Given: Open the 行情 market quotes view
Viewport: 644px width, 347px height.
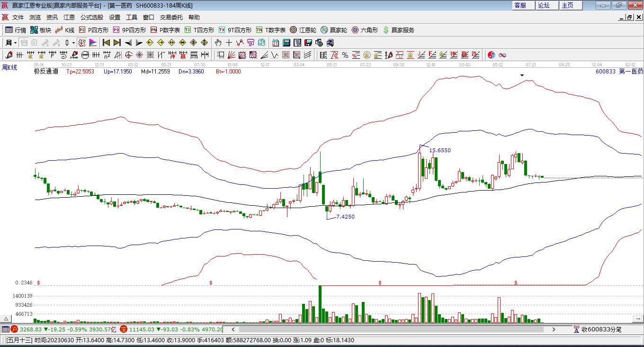Looking at the screenshot, I should pyautogui.click(x=16, y=30).
